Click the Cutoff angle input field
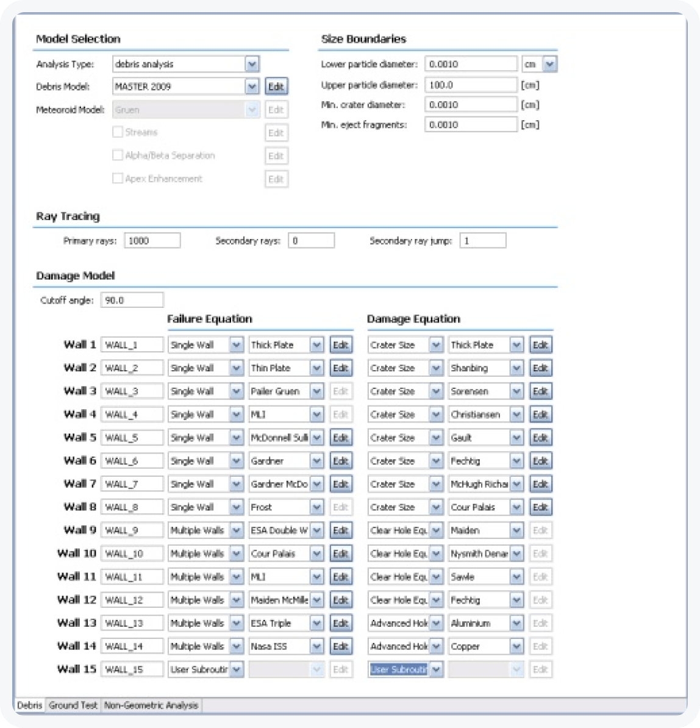The width and height of the screenshot is (700, 728). pyautogui.click(x=132, y=299)
